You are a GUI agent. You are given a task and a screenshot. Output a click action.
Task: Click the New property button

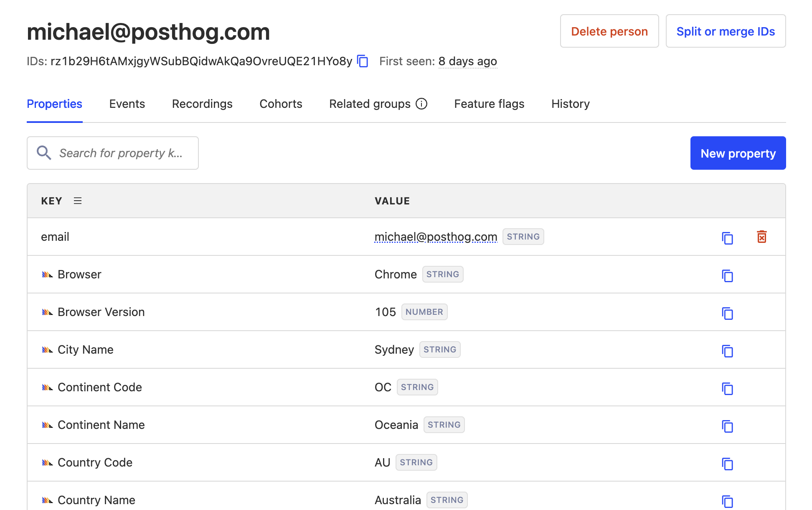point(738,153)
